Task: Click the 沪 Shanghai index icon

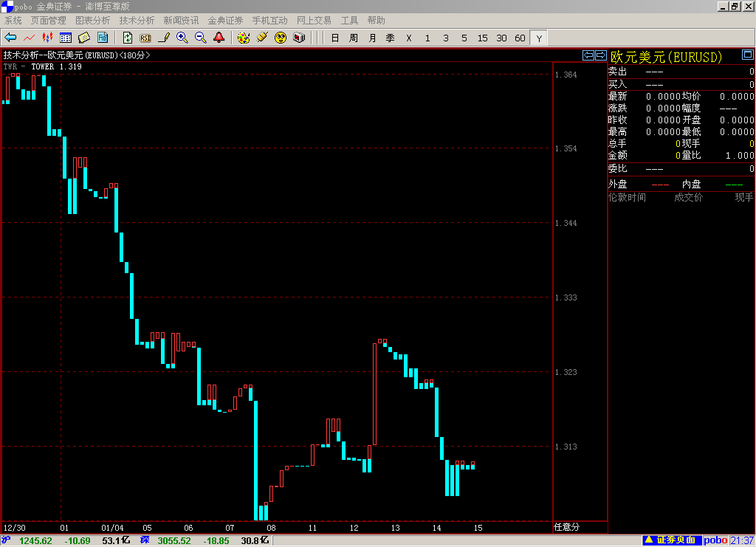Action: (6, 540)
